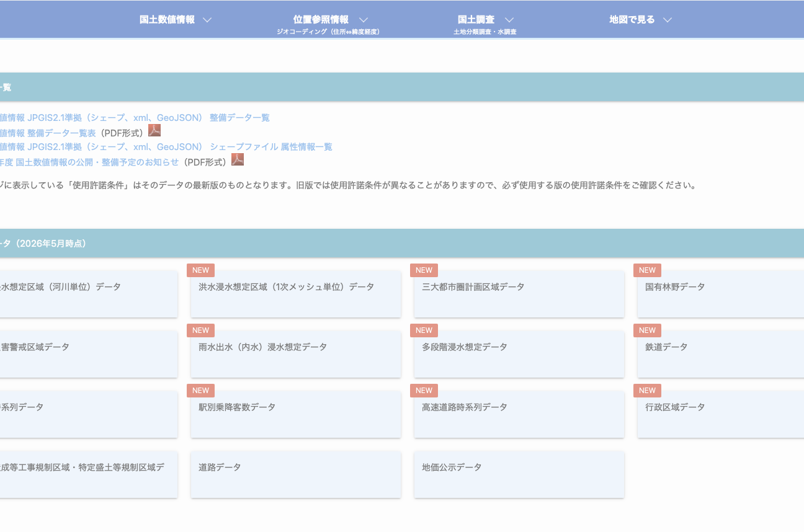The image size is (804, 532).
Task: Open the 洪水浸水想定区域（1次メッシュ単位）データ card
Action: 296,294
